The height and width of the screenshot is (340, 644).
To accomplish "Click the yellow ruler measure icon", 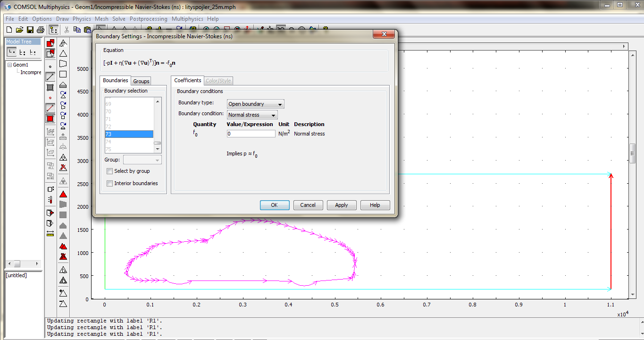I will point(50,234).
